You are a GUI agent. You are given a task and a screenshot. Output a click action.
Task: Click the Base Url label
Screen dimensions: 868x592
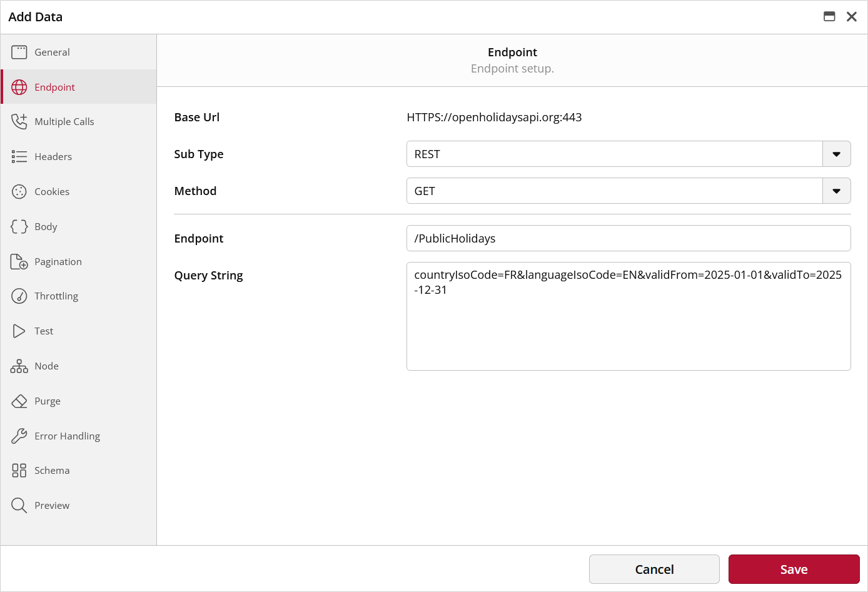click(x=197, y=117)
